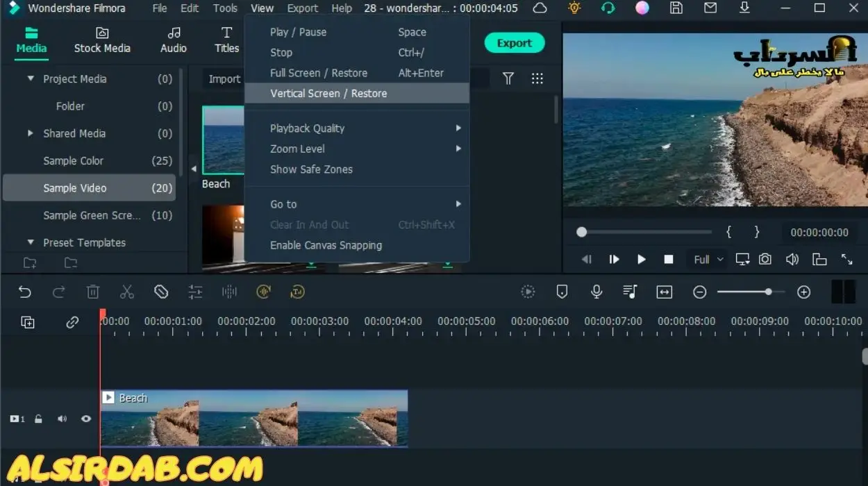Viewport: 868px width, 486px height.
Task: Open the audio mixer icon
Action: 631,292
